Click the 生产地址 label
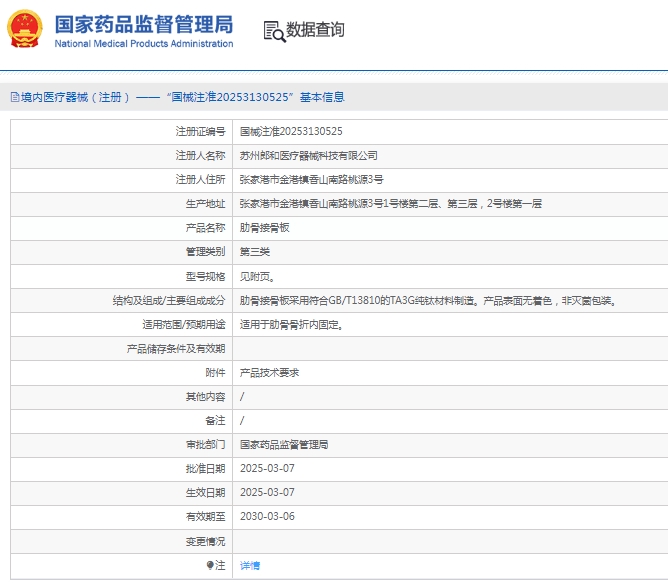 coord(205,204)
